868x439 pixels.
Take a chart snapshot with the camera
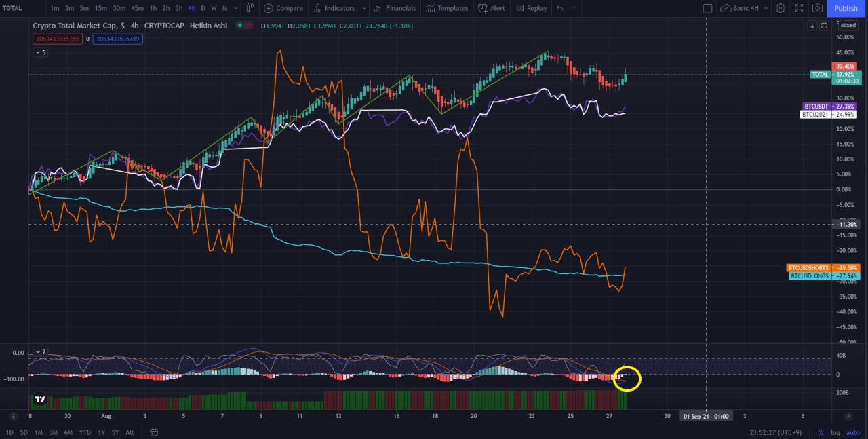[818, 8]
